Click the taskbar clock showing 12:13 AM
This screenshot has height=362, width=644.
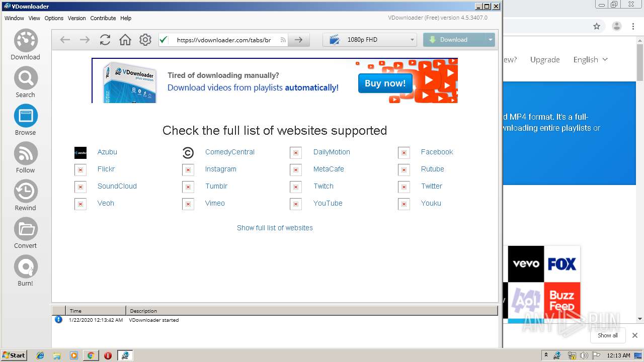tap(618, 355)
